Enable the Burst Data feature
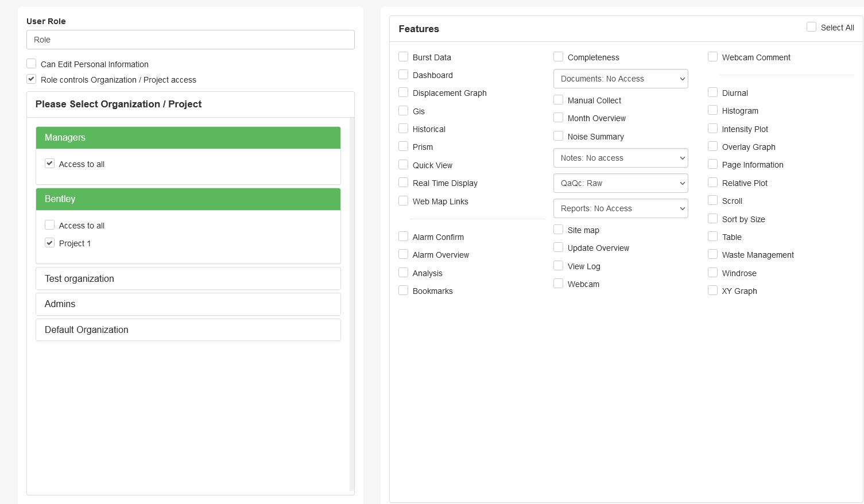Screen dimensions: 864x504 [x=404, y=57]
